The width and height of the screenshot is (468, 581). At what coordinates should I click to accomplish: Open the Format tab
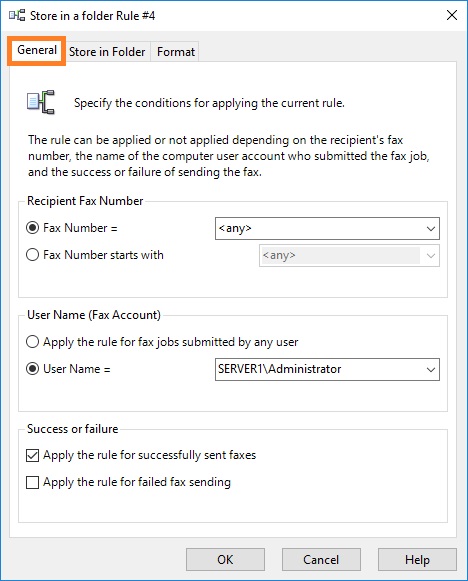coord(176,52)
